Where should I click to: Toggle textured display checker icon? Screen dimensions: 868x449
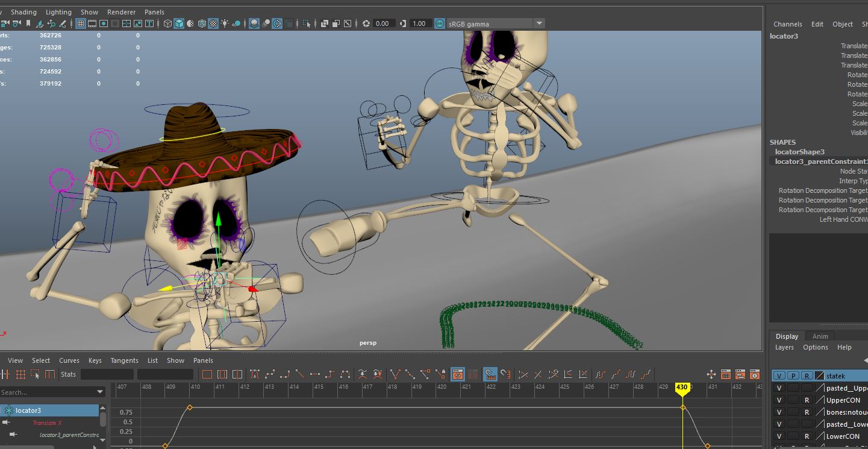point(213,24)
